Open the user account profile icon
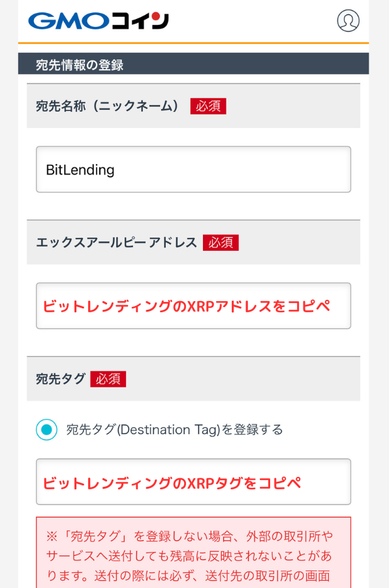The width and height of the screenshot is (389, 588). pyautogui.click(x=348, y=21)
